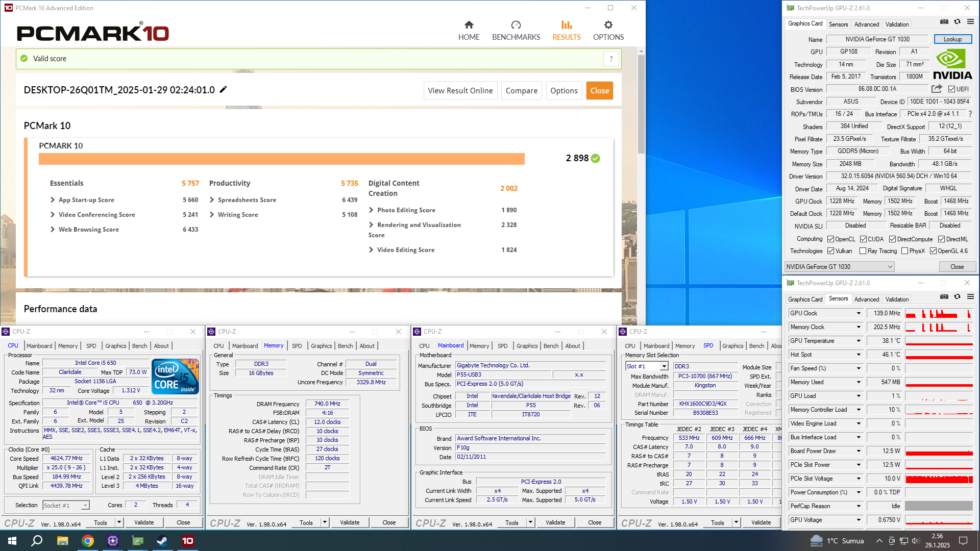Switch to PCMark 10 in the taskbar
The width and height of the screenshot is (980, 551).
188,541
